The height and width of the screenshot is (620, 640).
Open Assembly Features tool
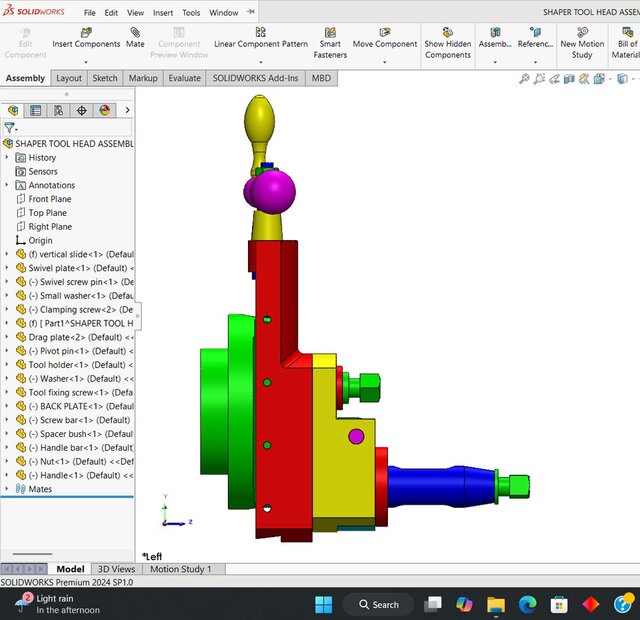tap(495, 38)
